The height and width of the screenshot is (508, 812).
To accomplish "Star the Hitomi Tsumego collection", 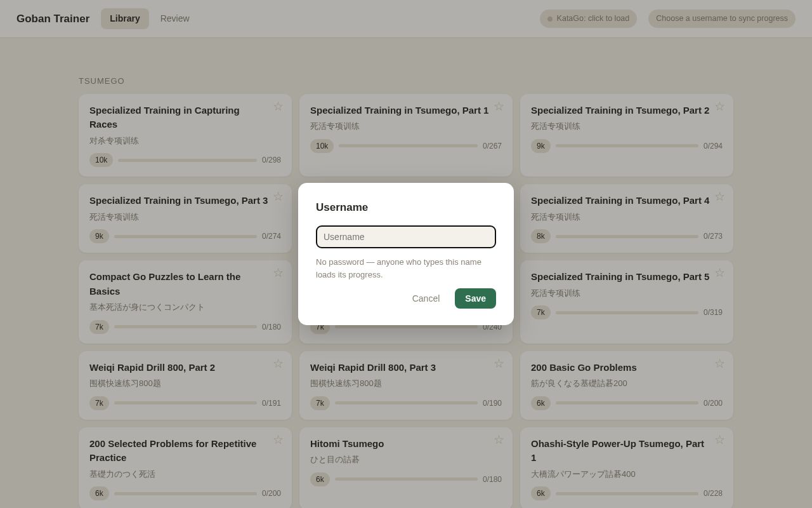I will pos(499,440).
